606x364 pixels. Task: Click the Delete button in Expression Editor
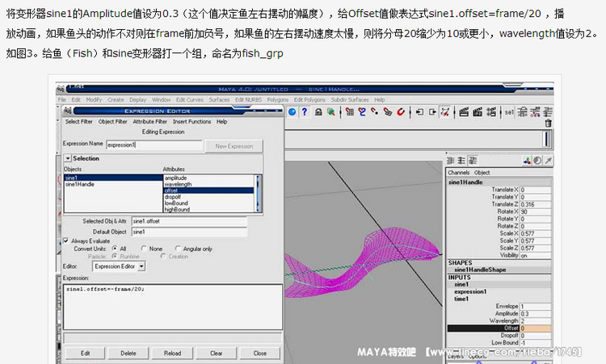[x=128, y=353]
